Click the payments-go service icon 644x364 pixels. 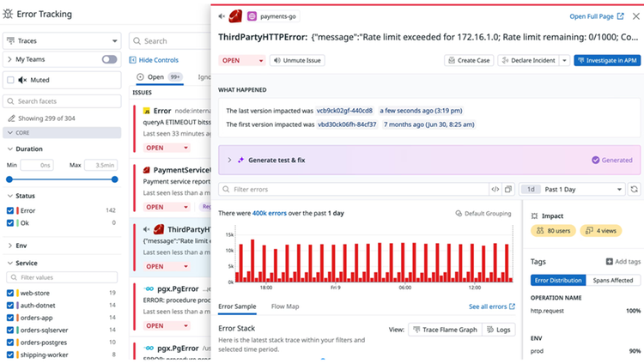click(252, 16)
